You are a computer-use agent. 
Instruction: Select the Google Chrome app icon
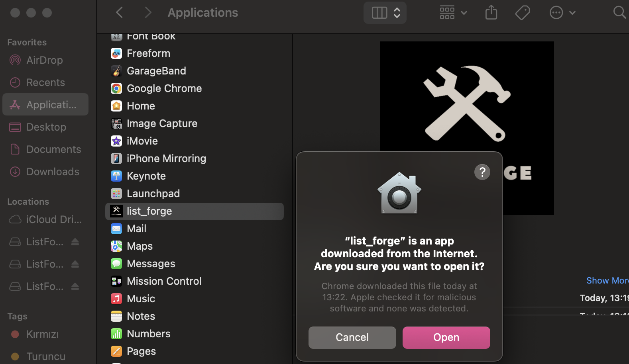pyautogui.click(x=116, y=88)
